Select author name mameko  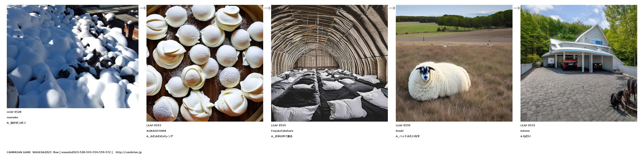[12, 118]
